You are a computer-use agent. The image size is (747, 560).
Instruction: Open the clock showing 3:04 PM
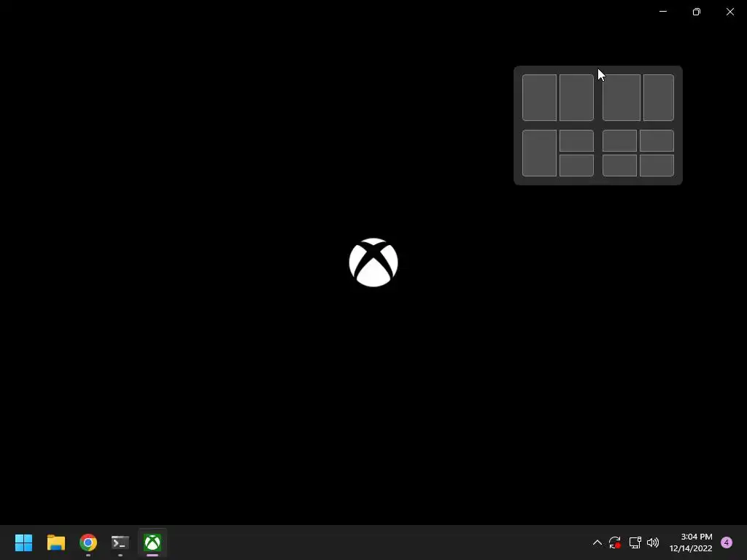691,542
